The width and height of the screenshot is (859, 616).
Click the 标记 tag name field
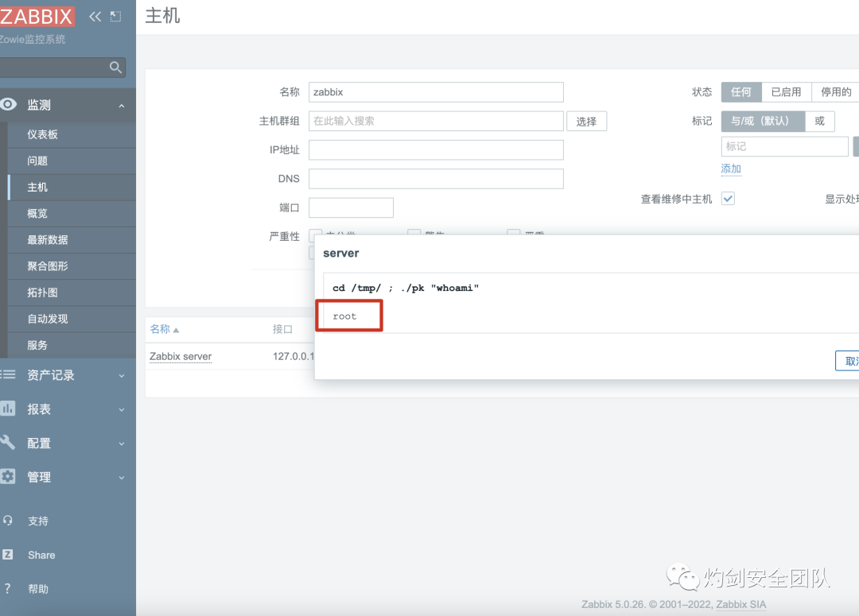tap(784, 146)
